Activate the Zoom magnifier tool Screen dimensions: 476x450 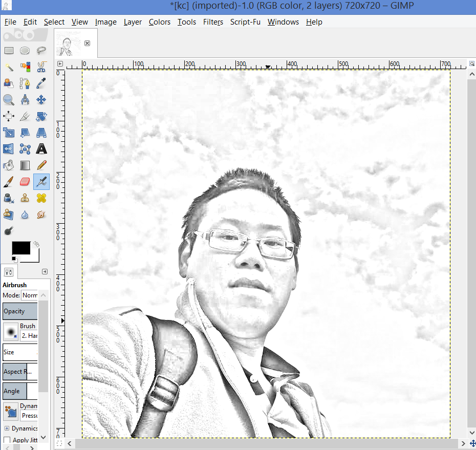pyautogui.click(x=9, y=100)
